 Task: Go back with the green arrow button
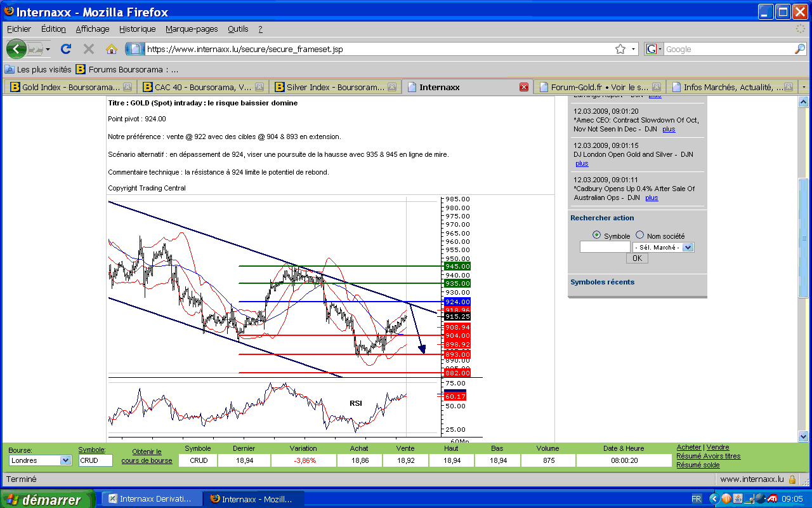pyautogui.click(x=16, y=49)
